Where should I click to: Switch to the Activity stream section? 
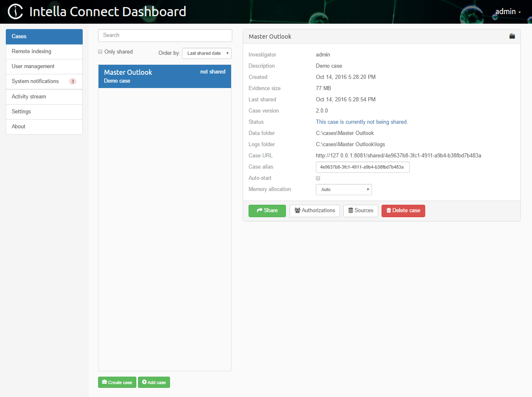click(x=28, y=96)
